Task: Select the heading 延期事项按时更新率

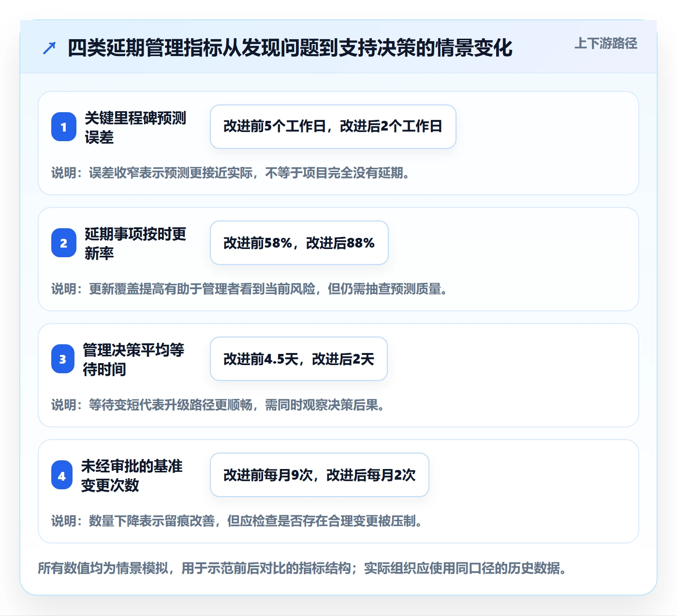Action: [135, 243]
